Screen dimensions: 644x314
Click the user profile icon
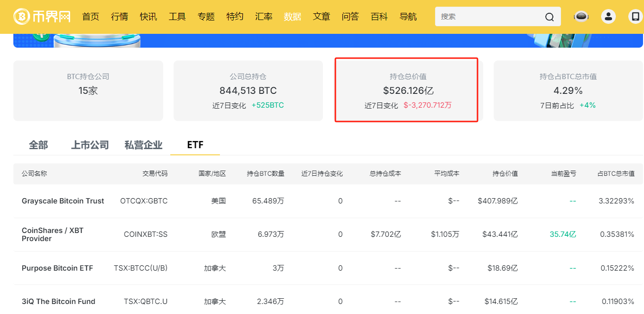click(608, 16)
